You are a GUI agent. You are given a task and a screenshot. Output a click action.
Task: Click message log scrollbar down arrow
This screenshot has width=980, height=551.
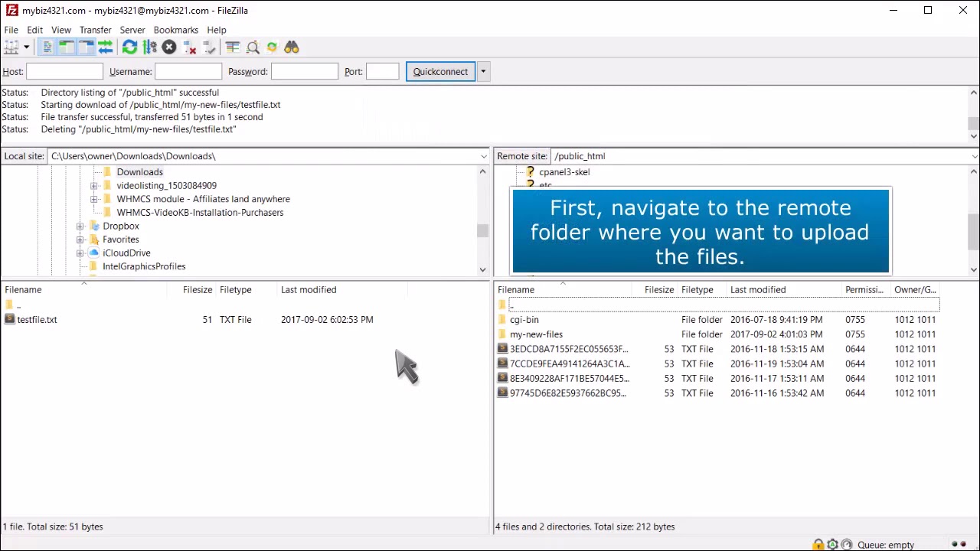coord(973,136)
